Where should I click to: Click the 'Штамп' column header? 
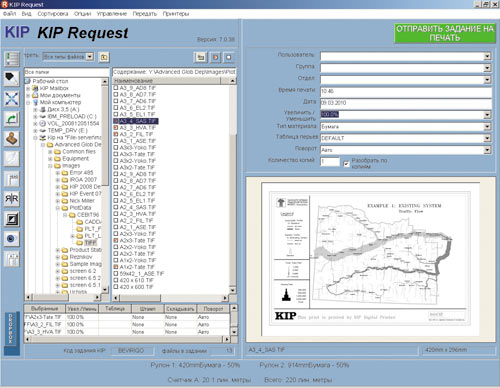(x=148, y=309)
